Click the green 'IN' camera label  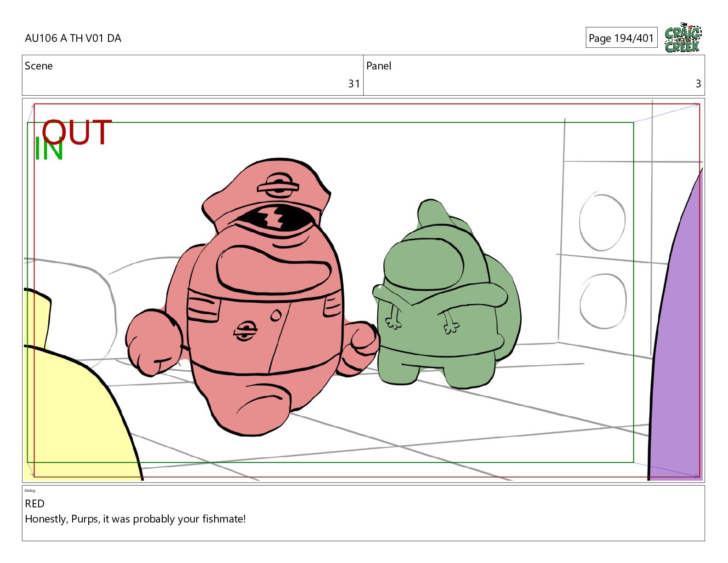coord(49,149)
